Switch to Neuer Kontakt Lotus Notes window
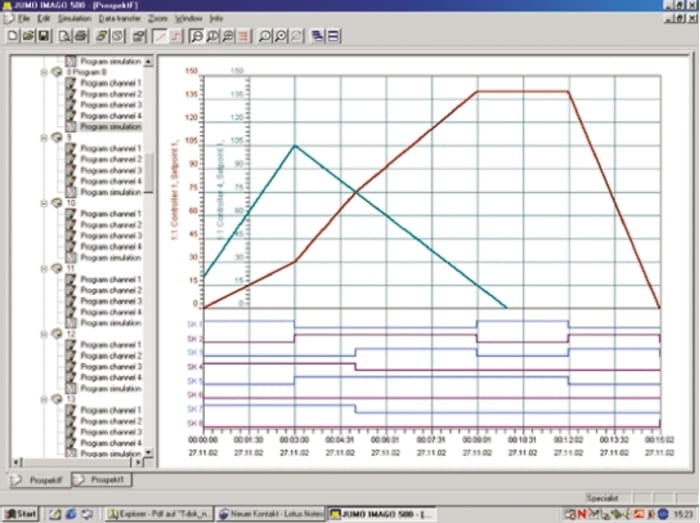The height and width of the screenshot is (523, 700). pyautogui.click(x=271, y=514)
